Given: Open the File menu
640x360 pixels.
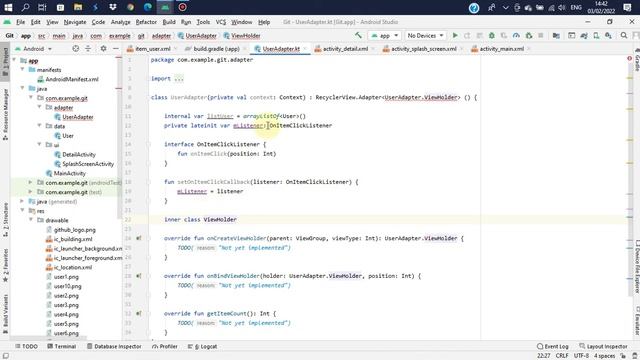Looking at the screenshot, I should point(20,22).
